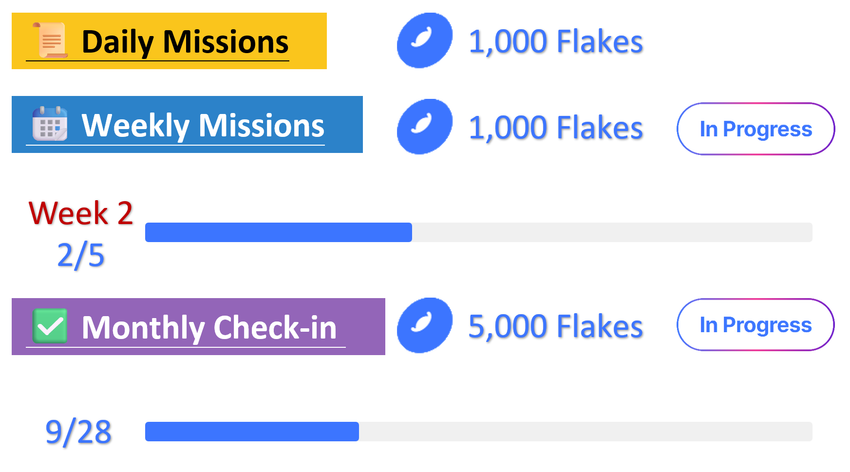Click the flake icon beside Weekly Missions reward
The image size is (850, 472).
tap(421, 128)
